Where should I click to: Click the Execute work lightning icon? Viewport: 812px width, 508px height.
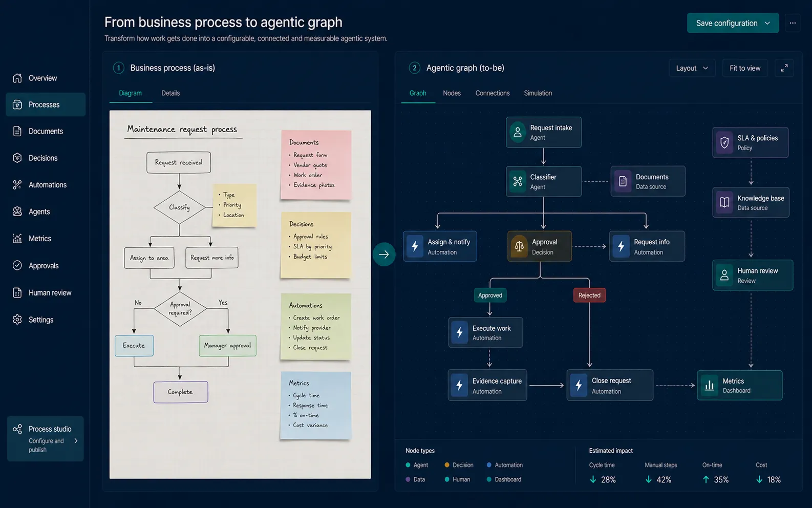pos(460,333)
